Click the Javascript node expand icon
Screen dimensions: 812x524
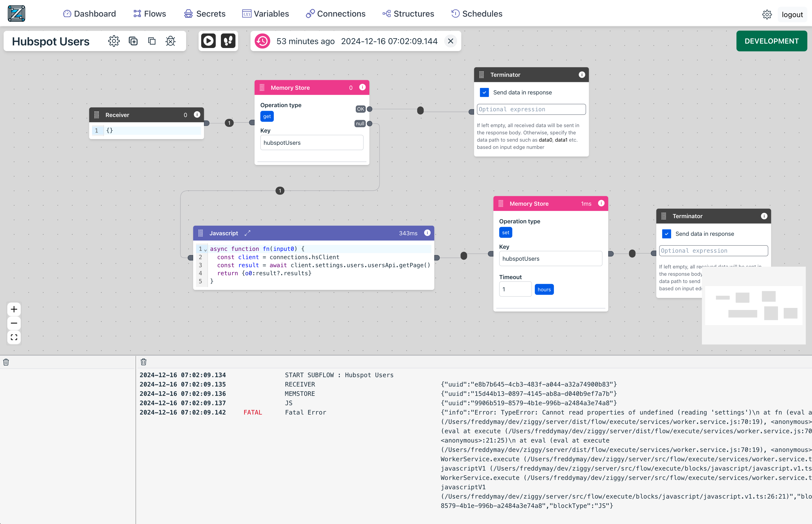pyautogui.click(x=247, y=232)
